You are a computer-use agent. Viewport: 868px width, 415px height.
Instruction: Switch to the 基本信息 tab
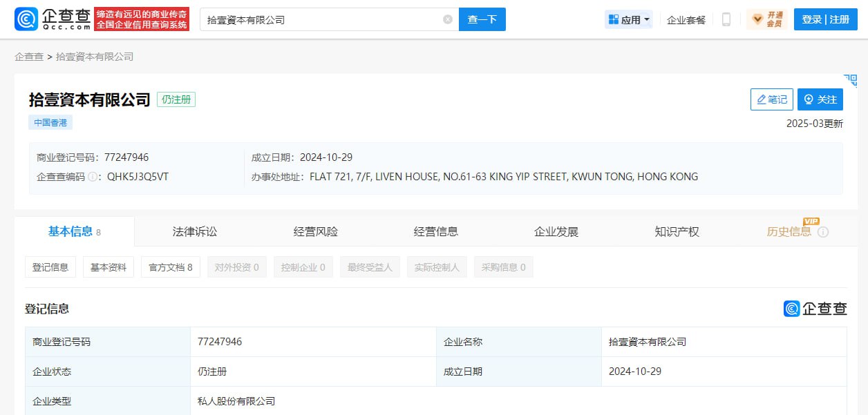[x=75, y=232]
